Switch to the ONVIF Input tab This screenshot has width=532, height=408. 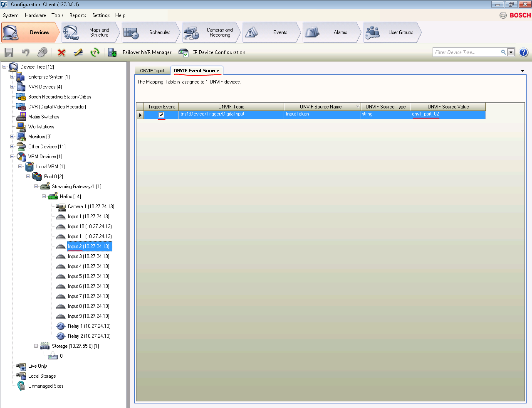pos(152,71)
